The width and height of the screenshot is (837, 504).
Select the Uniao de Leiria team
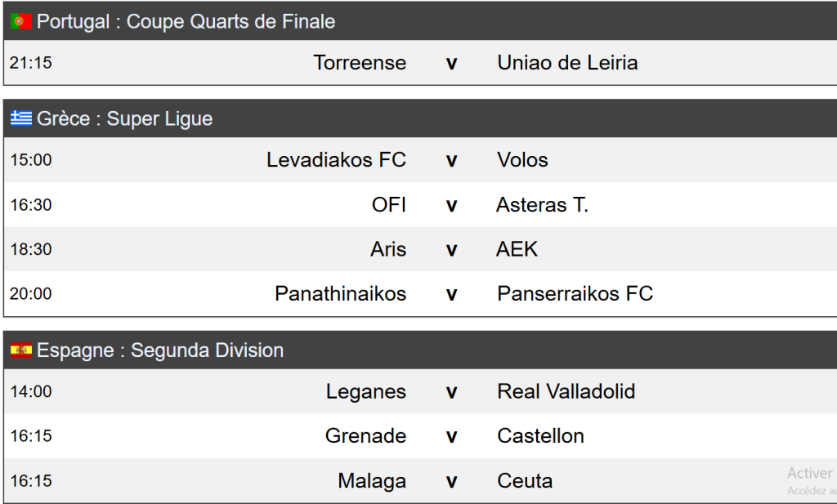pyautogui.click(x=567, y=63)
